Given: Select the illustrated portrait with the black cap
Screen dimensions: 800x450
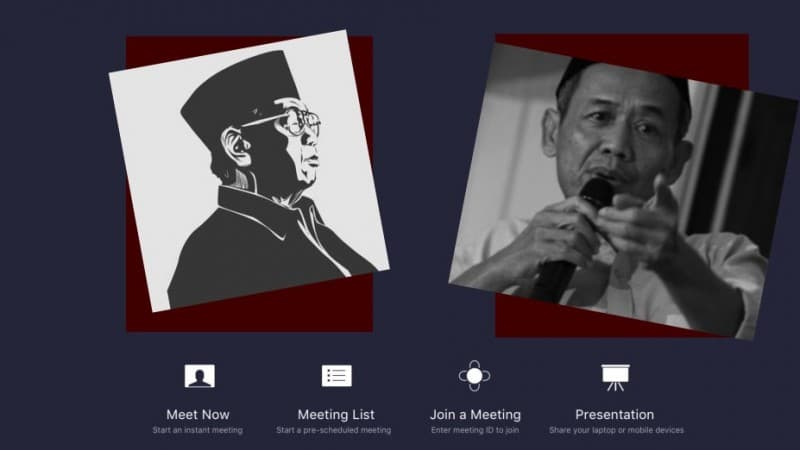Looking at the screenshot, I should (249, 171).
